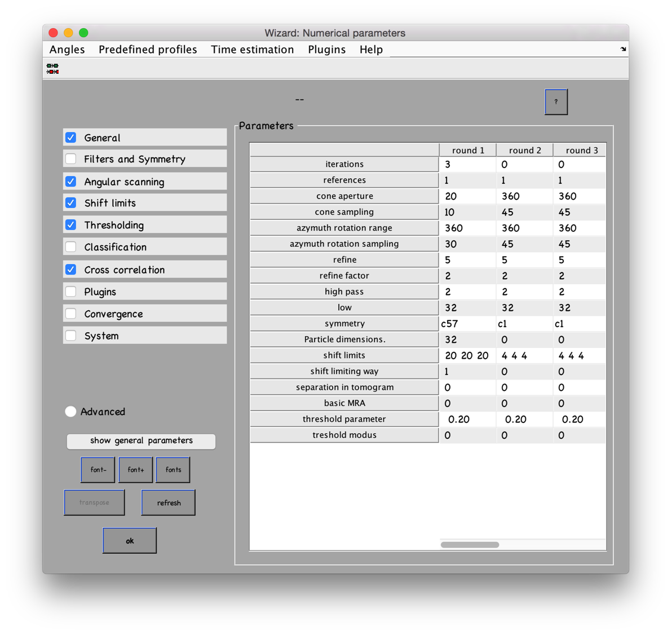Click the Particle dimensions. row label
The width and height of the screenshot is (672, 635).
click(x=344, y=339)
